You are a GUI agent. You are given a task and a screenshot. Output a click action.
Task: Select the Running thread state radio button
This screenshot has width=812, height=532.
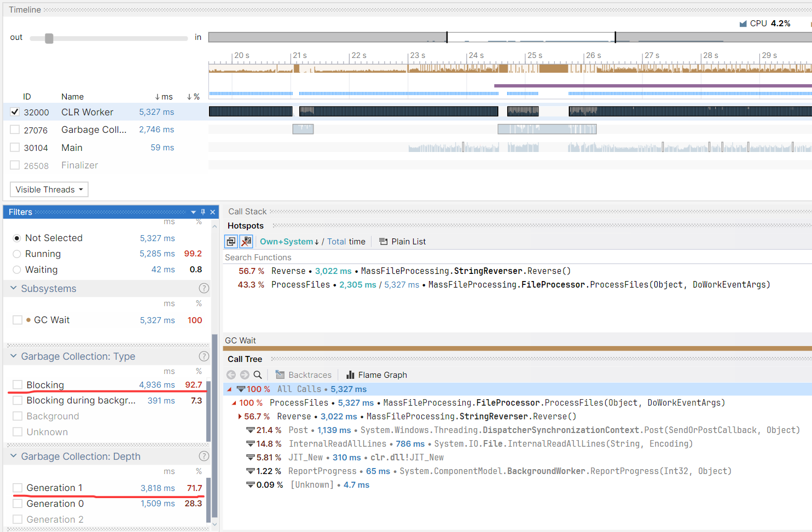click(17, 254)
